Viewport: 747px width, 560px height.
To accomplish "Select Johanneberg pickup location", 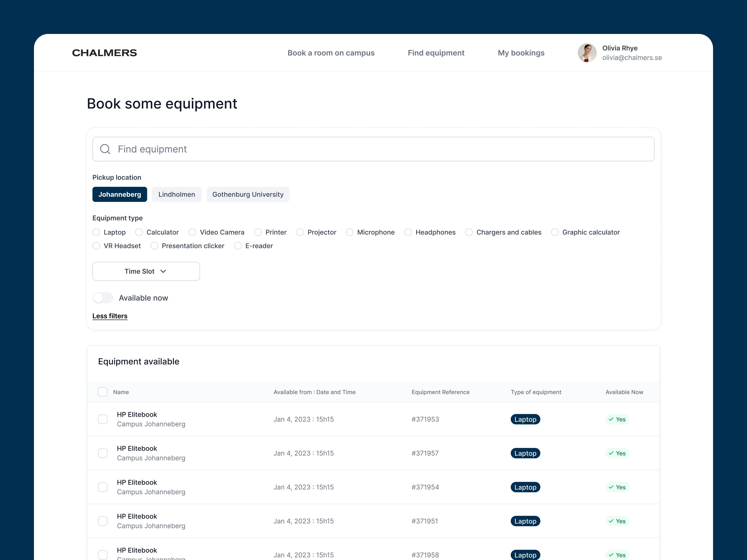I will [x=120, y=194].
